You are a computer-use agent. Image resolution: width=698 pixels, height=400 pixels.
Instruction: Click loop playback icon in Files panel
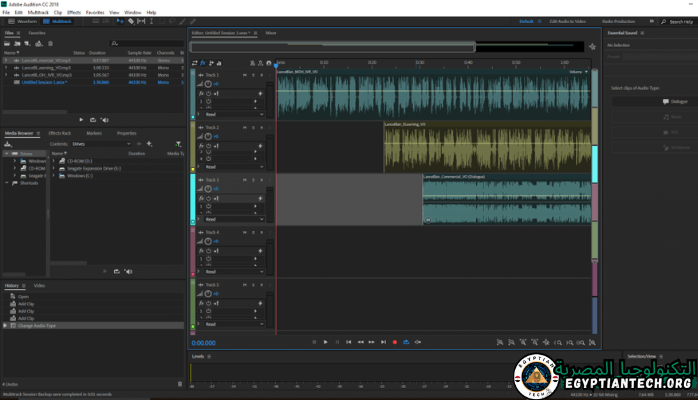(x=94, y=120)
